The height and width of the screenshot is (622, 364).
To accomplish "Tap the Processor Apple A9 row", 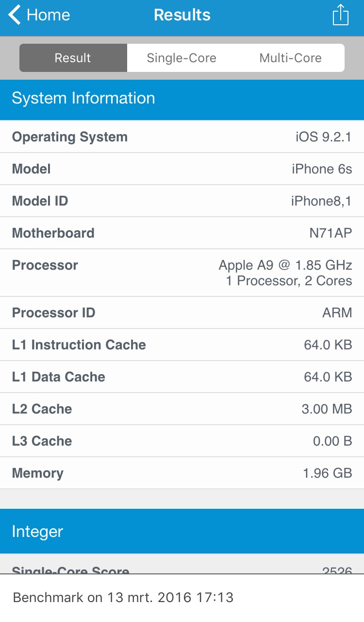I will point(182,273).
